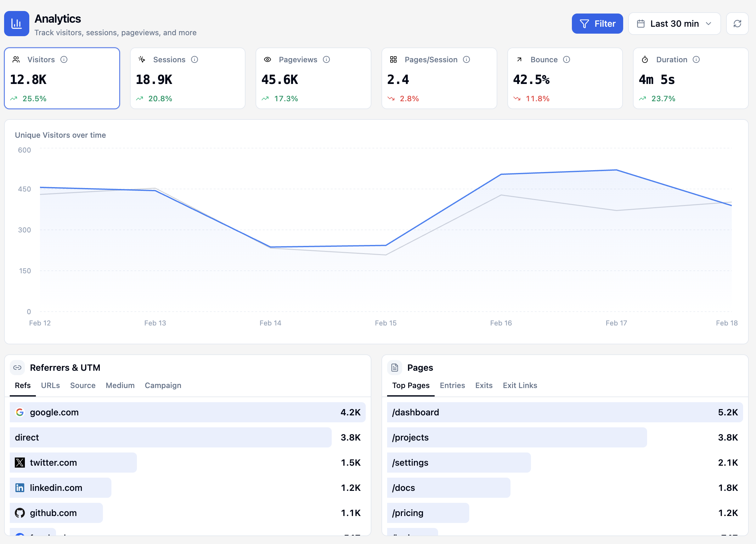Click the Google icon next to google.com
The width and height of the screenshot is (756, 544).
(20, 412)
